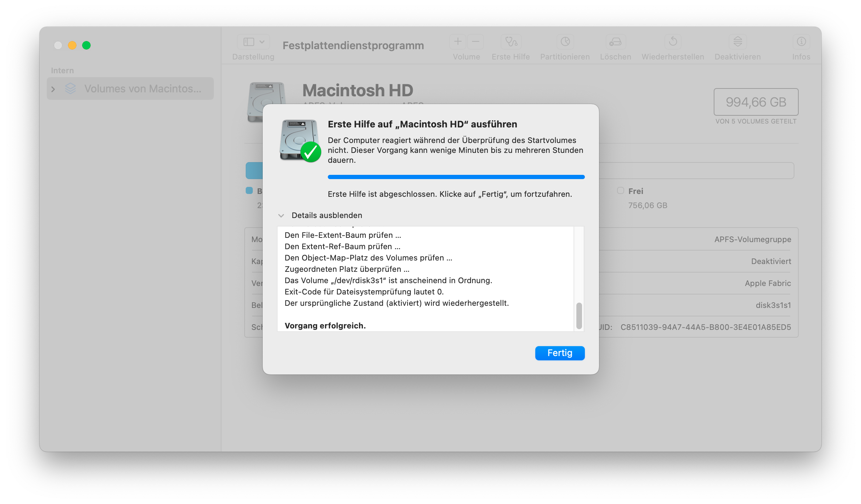
Task: Click 'Zugeordneten Platz überprüfen …' log line
Action: (x=347, y=269)
